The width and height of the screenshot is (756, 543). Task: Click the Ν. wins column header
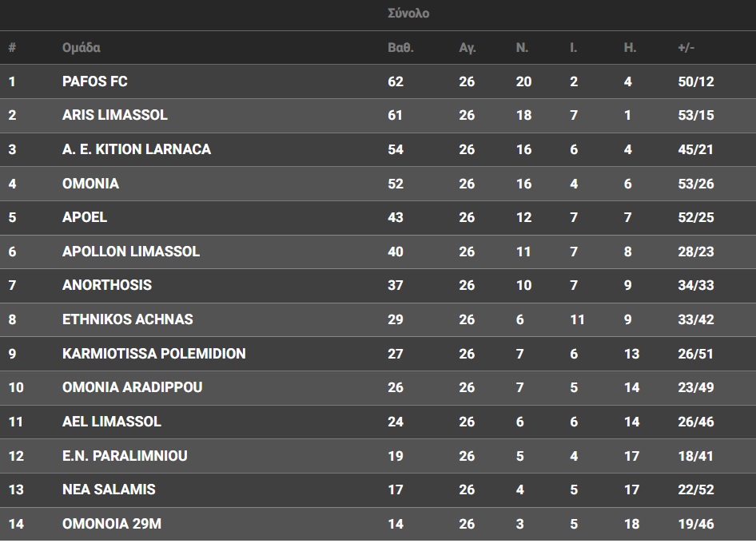click(x=522, y=48)
